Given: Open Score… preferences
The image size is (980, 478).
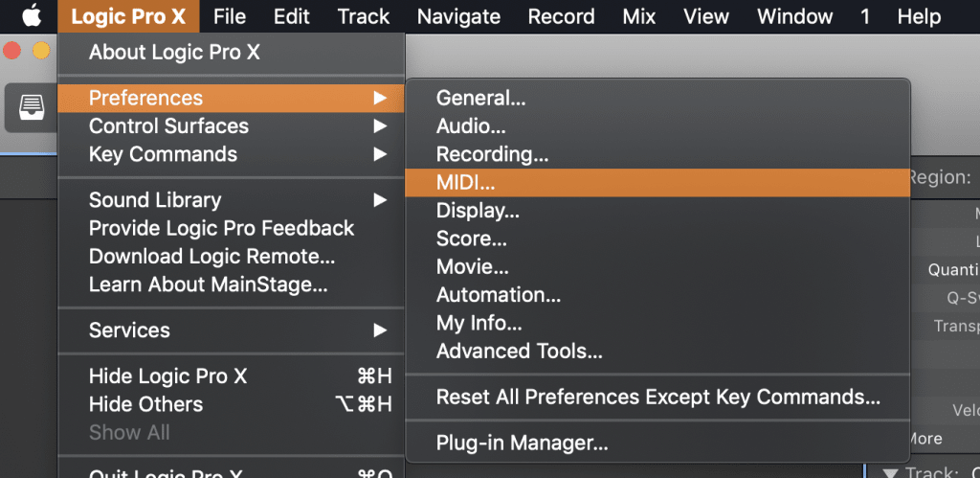Looking at the screenshot, I should (x=657, y=239).
